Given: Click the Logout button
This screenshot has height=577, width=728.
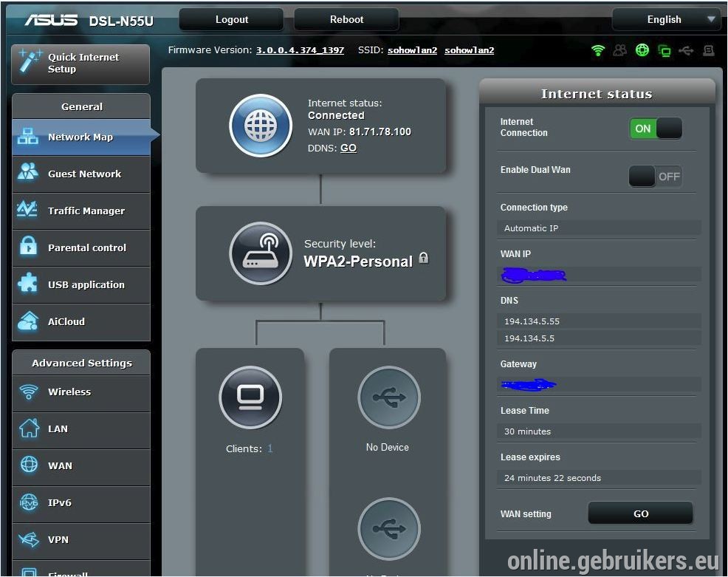Looking at the screenshot, I should coord(231,19).
